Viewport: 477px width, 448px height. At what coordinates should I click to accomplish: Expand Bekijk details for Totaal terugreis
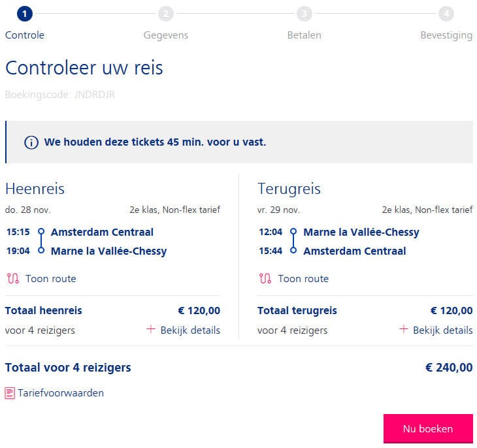click(x=436, y=330)
